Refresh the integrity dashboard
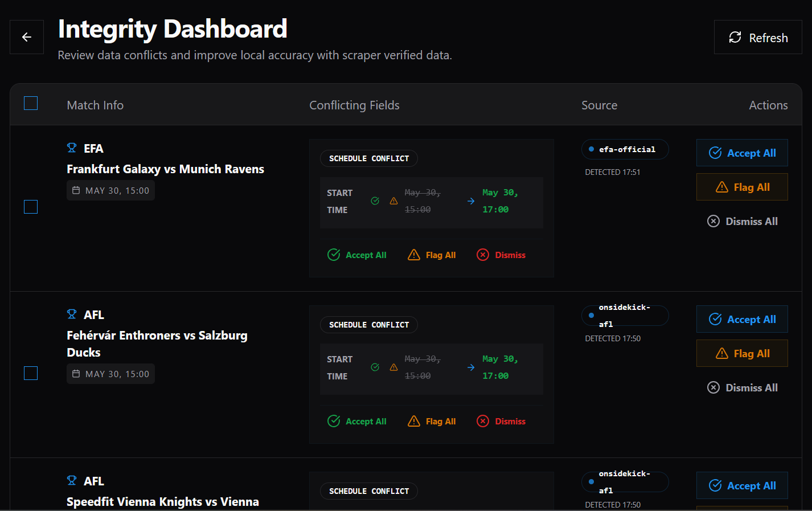 tap(758, 37)
